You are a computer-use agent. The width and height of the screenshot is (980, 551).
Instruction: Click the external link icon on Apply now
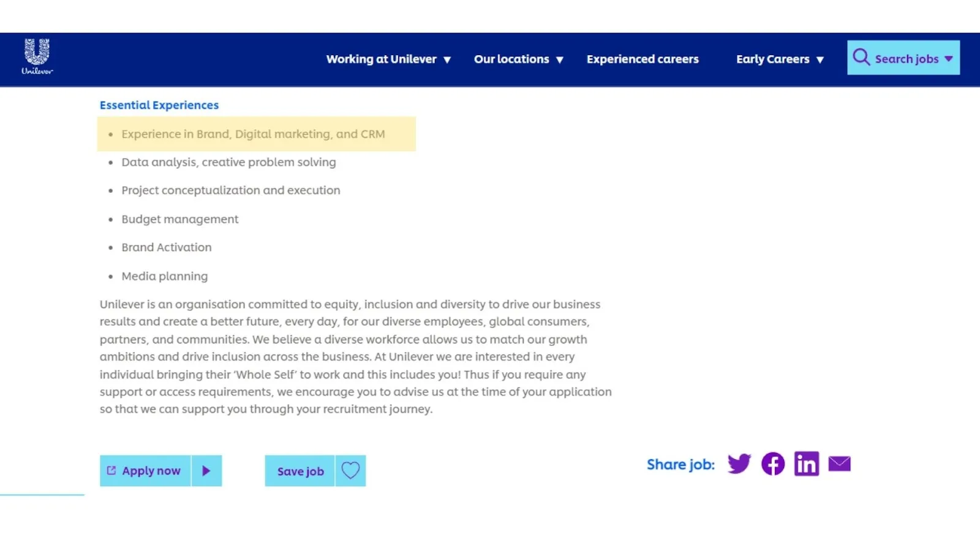(x=111, y=470)
